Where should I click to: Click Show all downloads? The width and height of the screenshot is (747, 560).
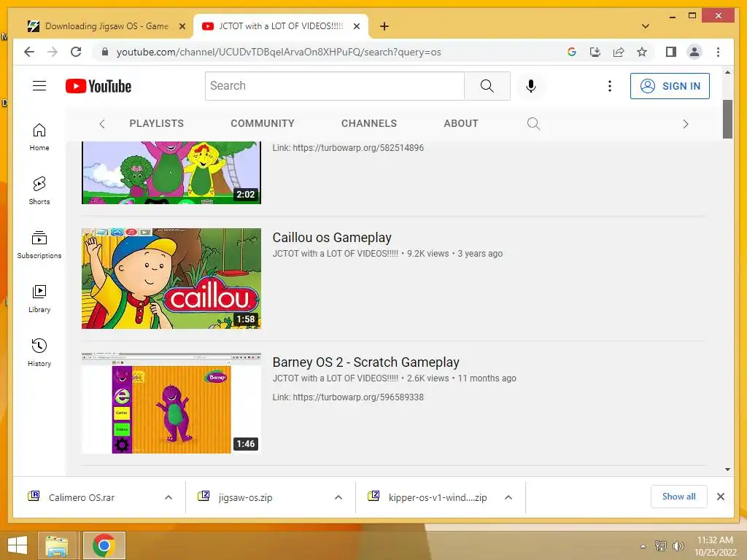679,497
